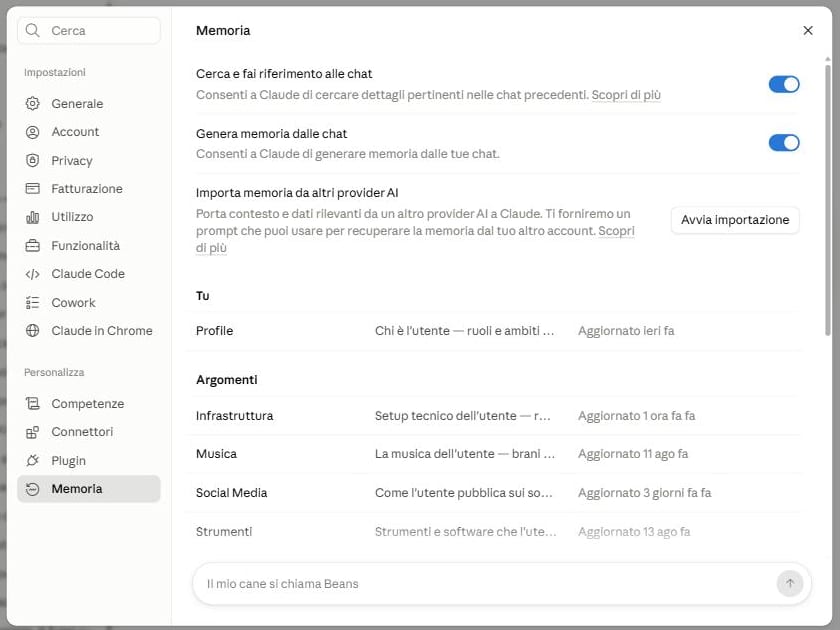Click the Claude Code brackets icon
Viewport: 840px width, 630px height.
coord(33,274)
